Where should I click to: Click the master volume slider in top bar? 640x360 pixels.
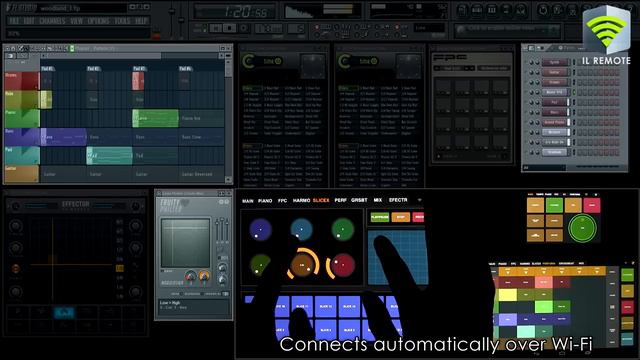pyautogui.click(x=172, y=20)
